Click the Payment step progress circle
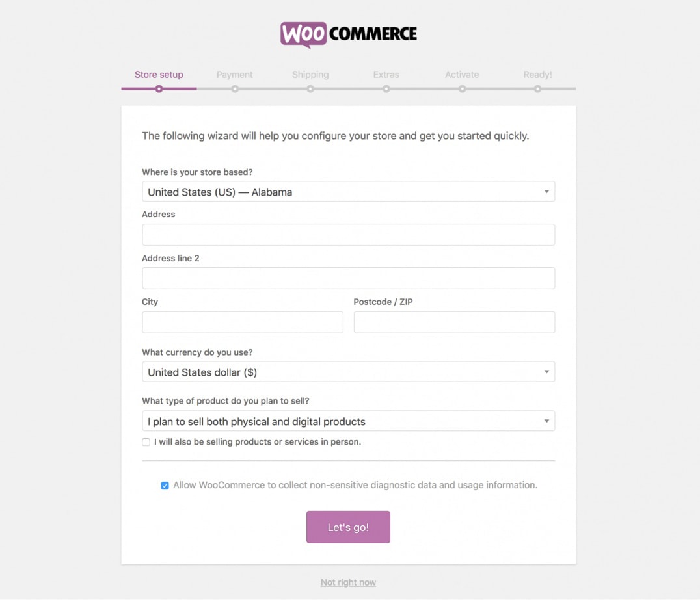Viewport: 700px width, 600px height. [x=234, y=88]
